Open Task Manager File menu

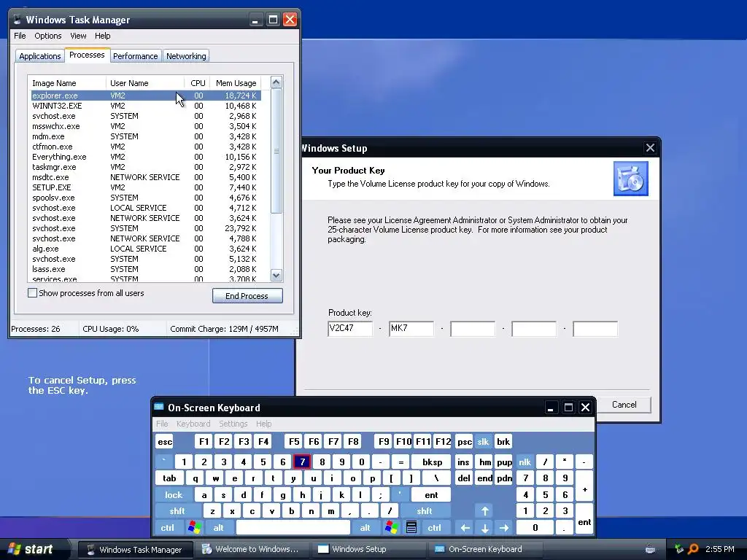[x=20, y=36]
